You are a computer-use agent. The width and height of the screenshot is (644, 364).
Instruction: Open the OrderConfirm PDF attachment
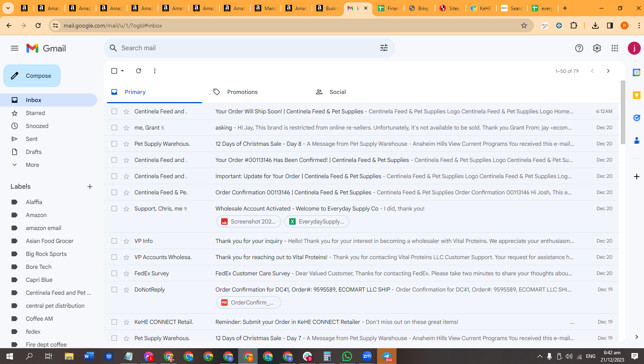[249, 302]
